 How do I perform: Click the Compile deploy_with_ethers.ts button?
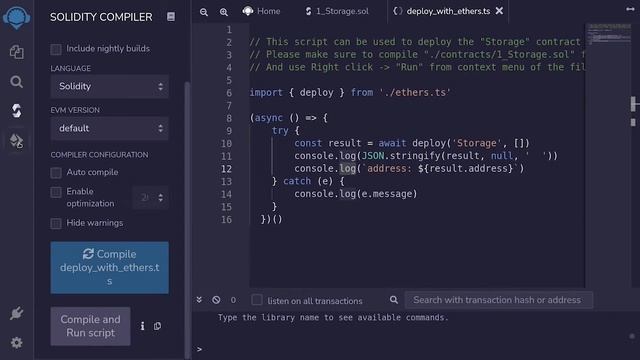(109, 267)
